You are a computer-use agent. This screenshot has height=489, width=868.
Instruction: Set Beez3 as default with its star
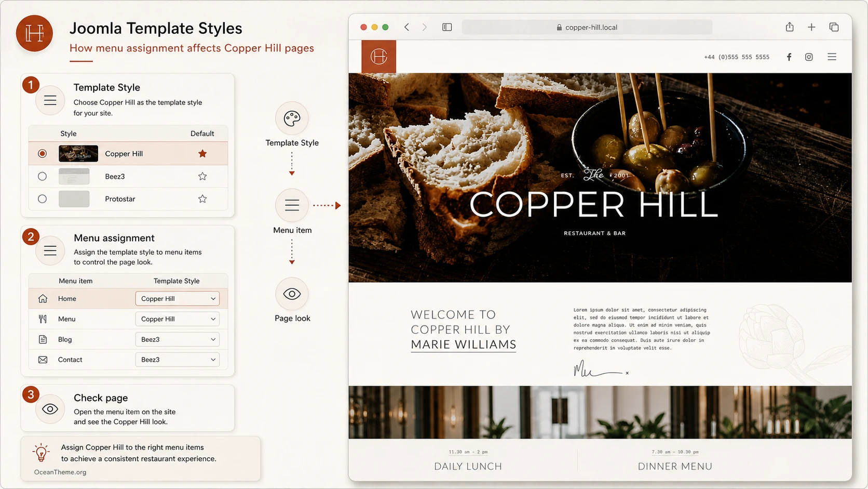click(x=202, y=177)
